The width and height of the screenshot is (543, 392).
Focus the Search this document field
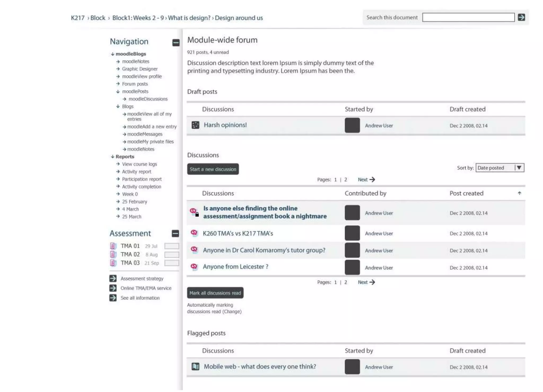(468, 17)
